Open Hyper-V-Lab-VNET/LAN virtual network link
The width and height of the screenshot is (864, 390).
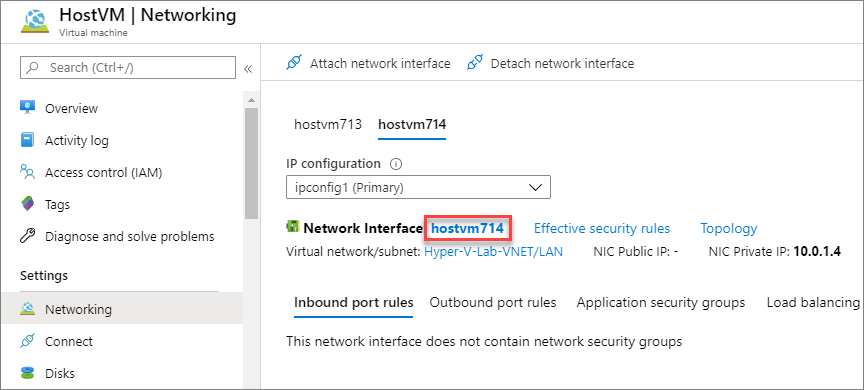click(x=493, y=252)
